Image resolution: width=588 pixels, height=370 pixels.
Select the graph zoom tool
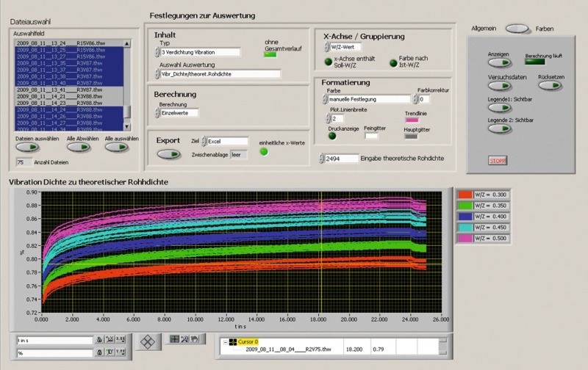[184, 339]
